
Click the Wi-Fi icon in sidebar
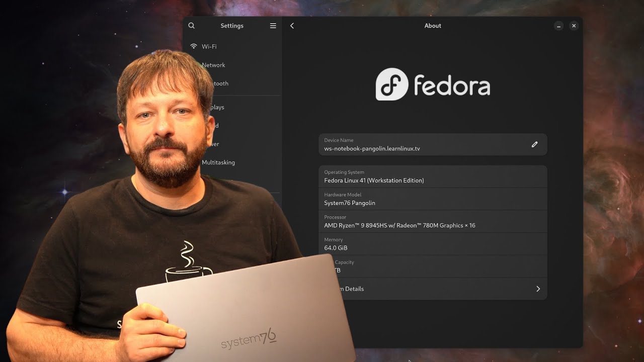(x=194, y=46)
